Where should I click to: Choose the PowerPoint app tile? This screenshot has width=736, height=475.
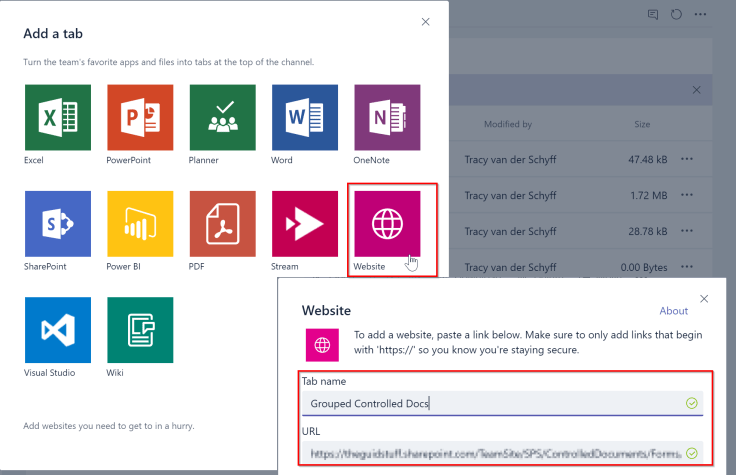coord(139,117)
